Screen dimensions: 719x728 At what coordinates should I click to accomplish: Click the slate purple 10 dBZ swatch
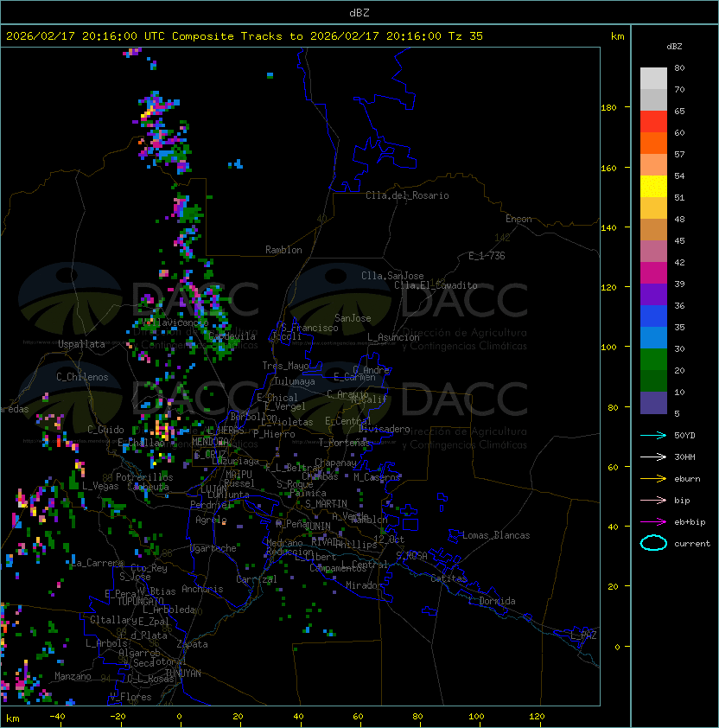653,403
